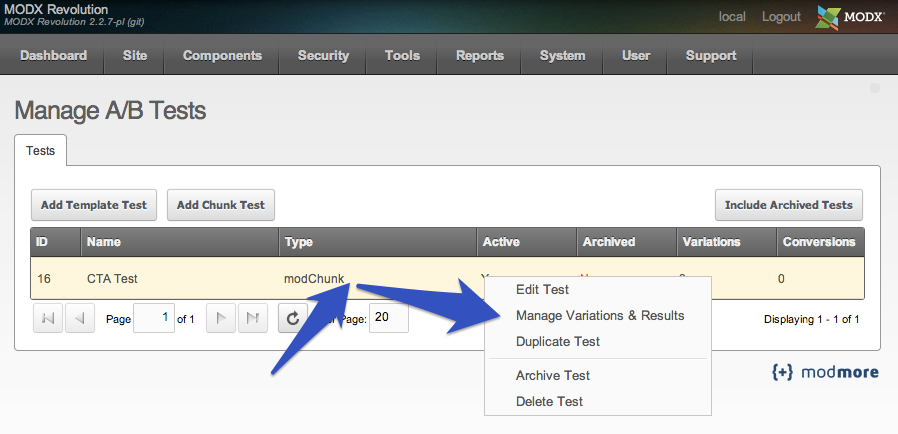Click Add Chunk Test button

click(220, 205)
